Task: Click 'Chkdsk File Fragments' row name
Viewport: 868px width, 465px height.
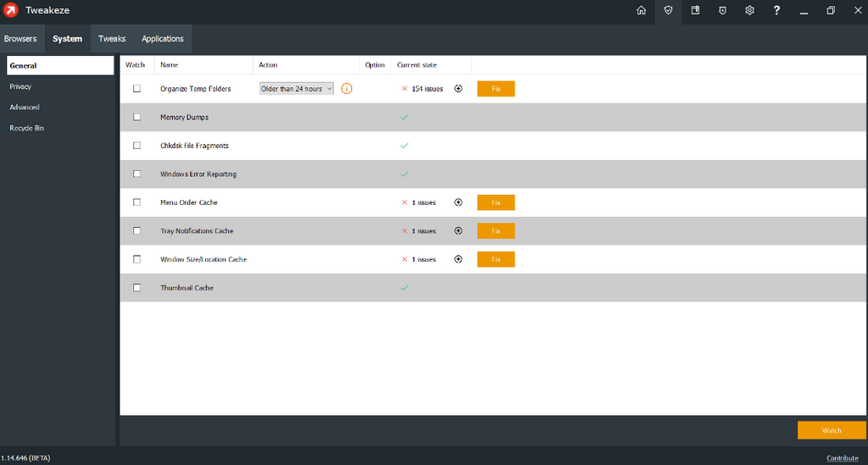Action: [194, 146]
